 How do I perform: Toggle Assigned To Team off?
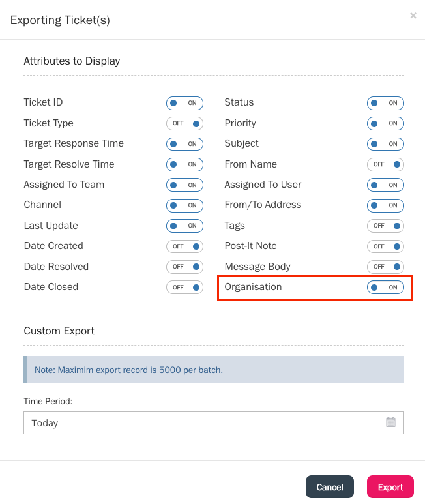tap(184, 185)
